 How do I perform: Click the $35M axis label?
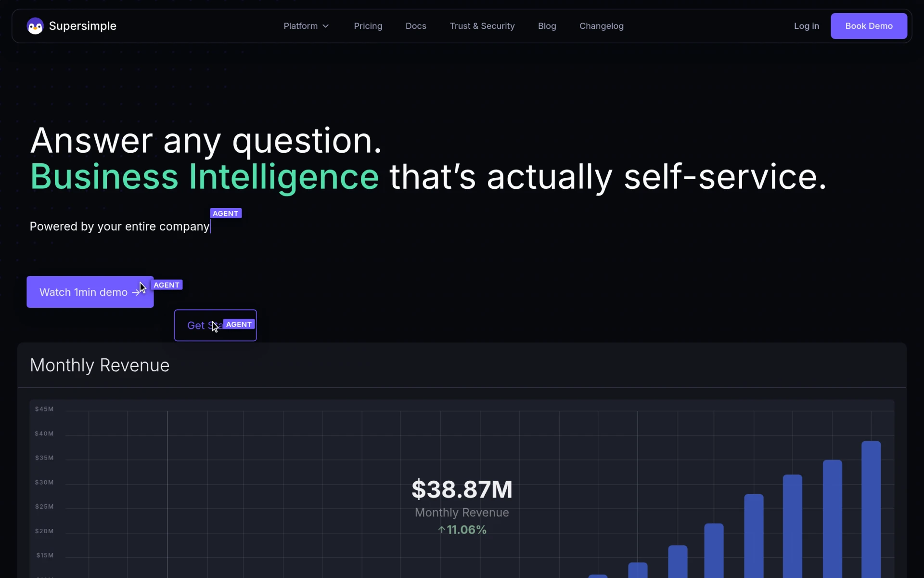coord(44,458)
